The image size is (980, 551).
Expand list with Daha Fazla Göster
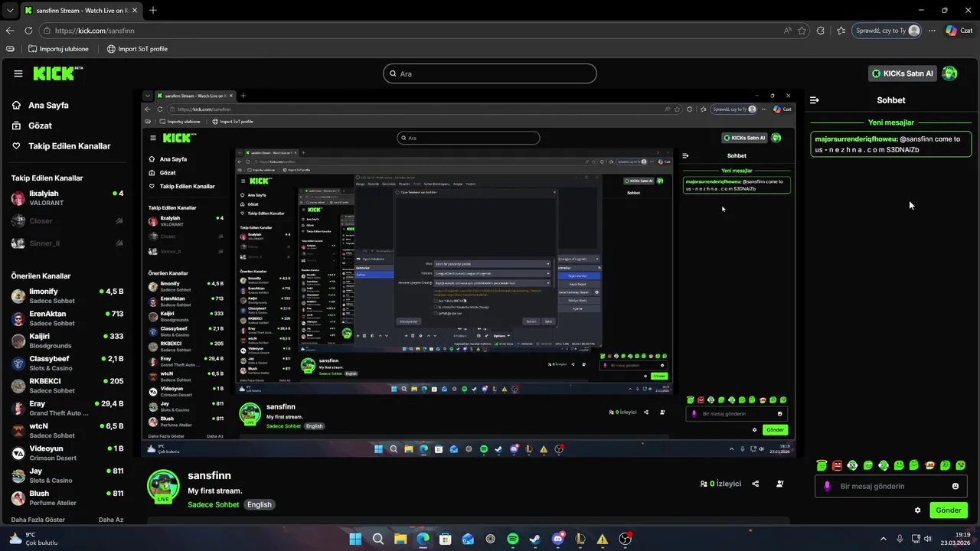(x=38, y=520)
